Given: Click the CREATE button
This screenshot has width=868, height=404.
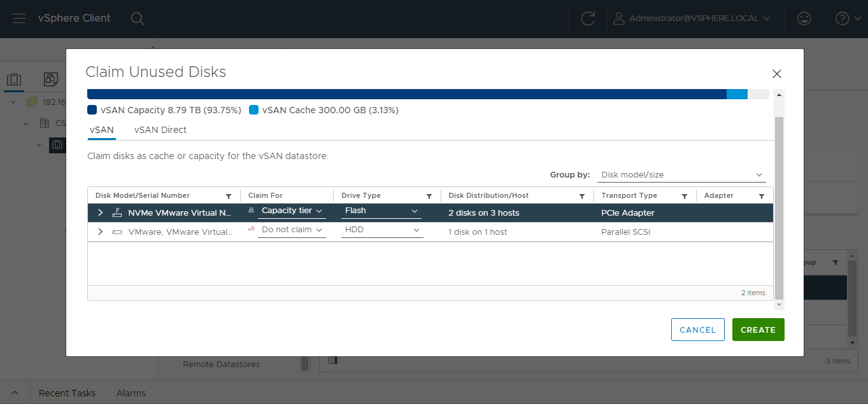Looking at the screenshot, I should click(758, 330).
